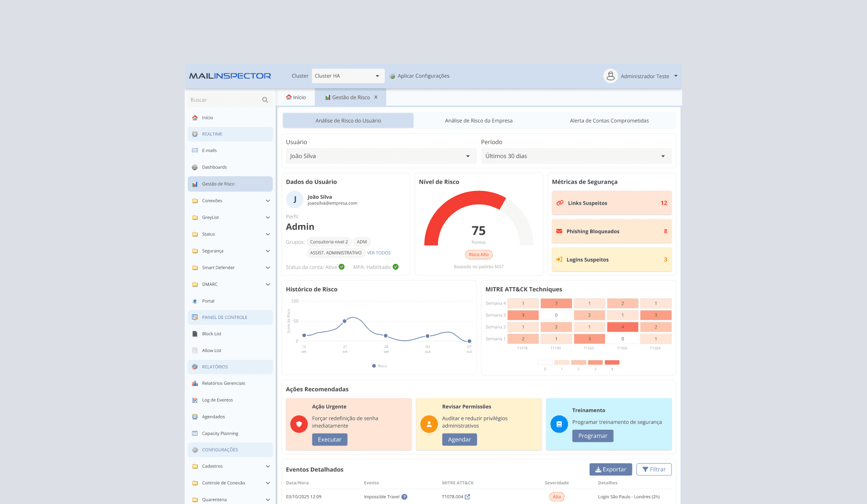The image size is (867, 504).
Task: Open Agendados clock icon
Action: coord(195,417)
